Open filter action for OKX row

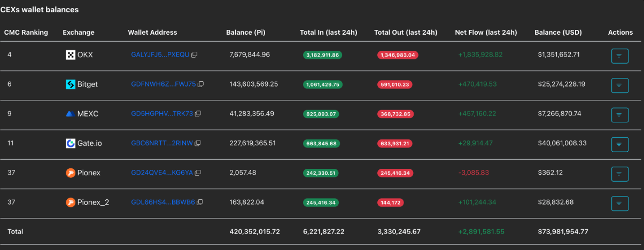[x=619, y=56]
